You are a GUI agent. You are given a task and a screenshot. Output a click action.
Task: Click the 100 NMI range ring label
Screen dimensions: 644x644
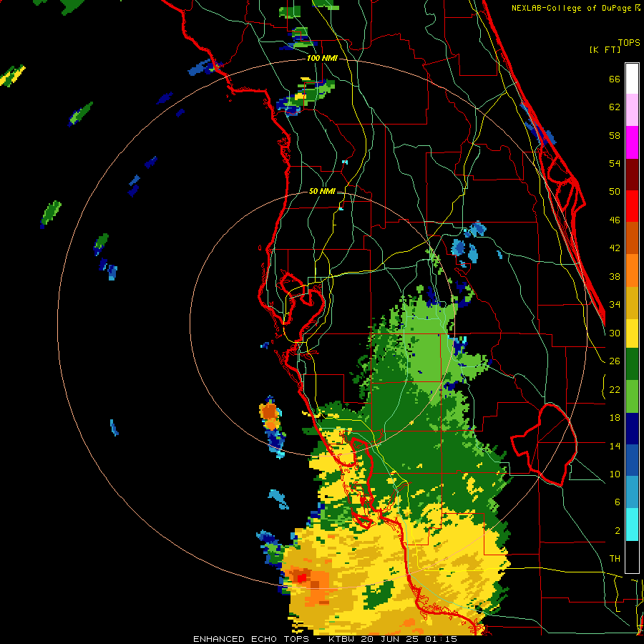tap(322, 59)
